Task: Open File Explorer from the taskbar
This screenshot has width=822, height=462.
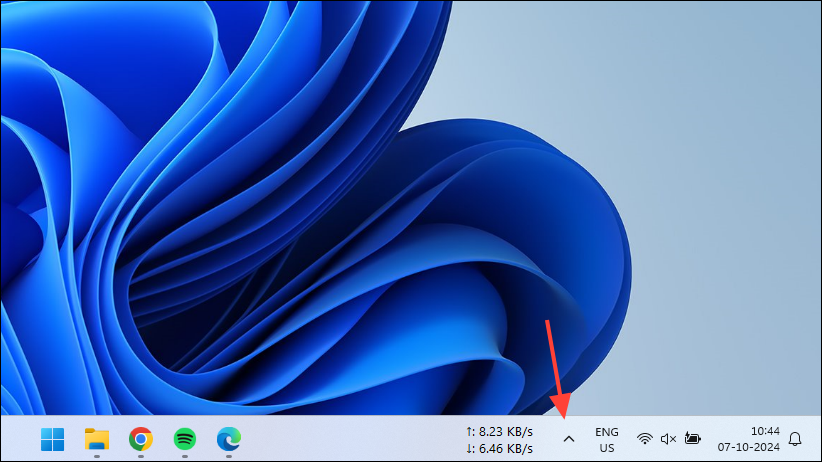Action: click(97, 439)
